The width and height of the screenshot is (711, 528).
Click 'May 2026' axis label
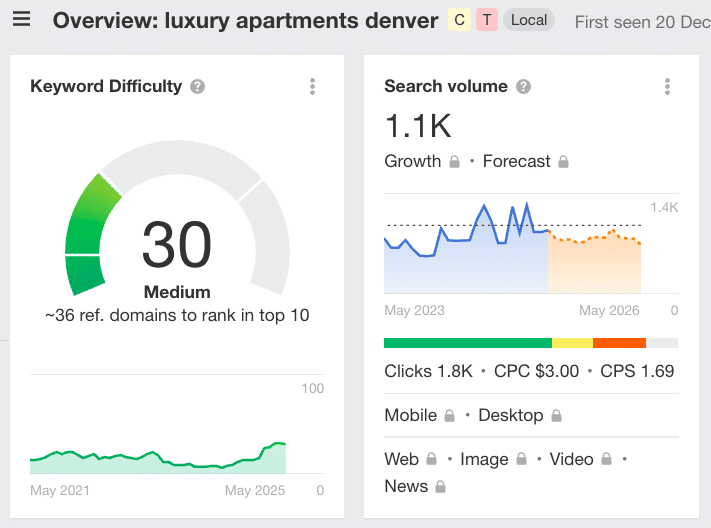point(609,310)
